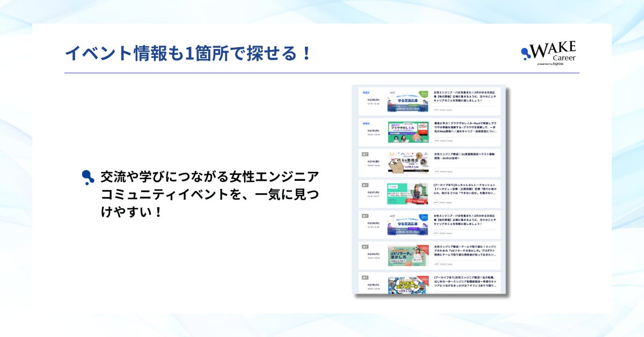Click 開催前 badge on ブラウザのしくみ card

(365, 123)
